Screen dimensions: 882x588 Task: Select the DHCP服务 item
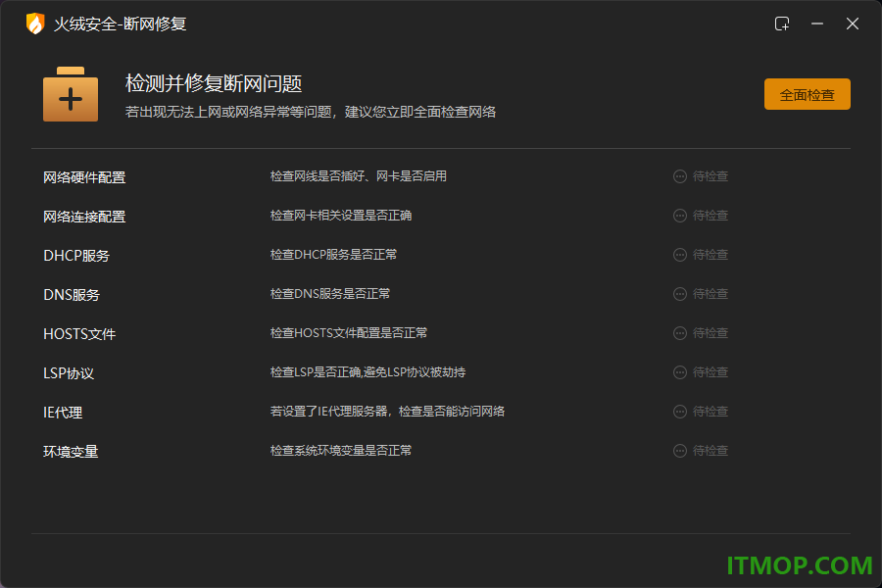76,256
